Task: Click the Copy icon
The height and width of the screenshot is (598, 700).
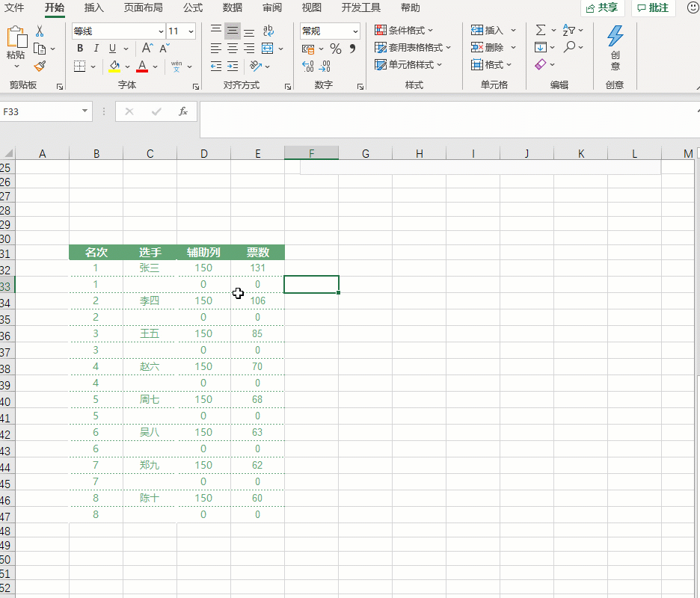Action: click(x=40, y=49)
